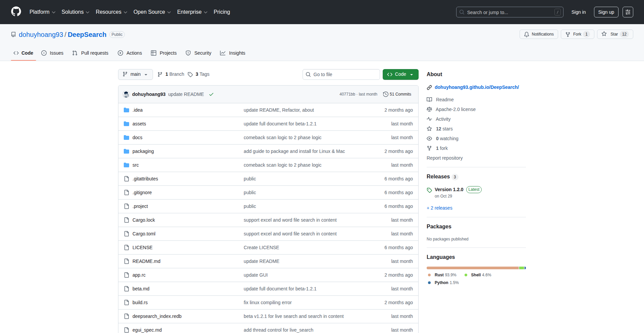The height and width of the screenshot is (333, 644).
Task: Open the Notifications bell icon
Action: click(527, 34)
